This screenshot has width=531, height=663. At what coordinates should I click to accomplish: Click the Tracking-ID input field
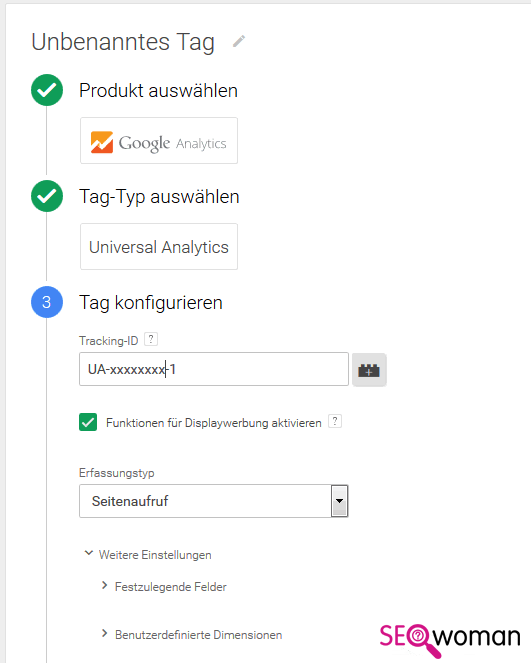point(214,369)
